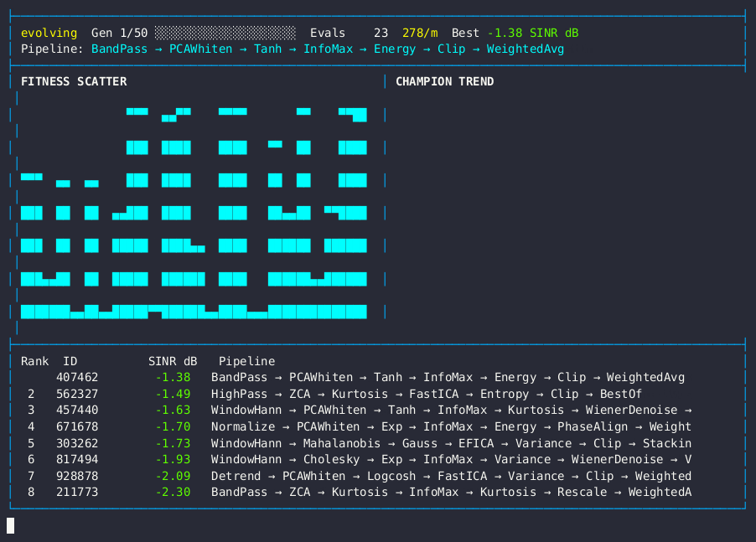The width and height of the screenshot is (756, 542).
Task: Click the terminal cursor block below the table
Action: click(10, 525)
